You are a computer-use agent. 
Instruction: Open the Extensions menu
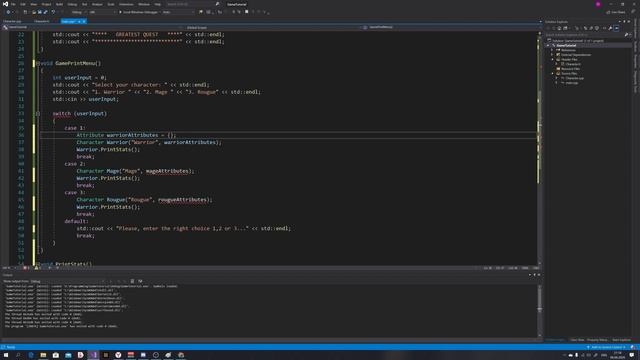[126, 4]
